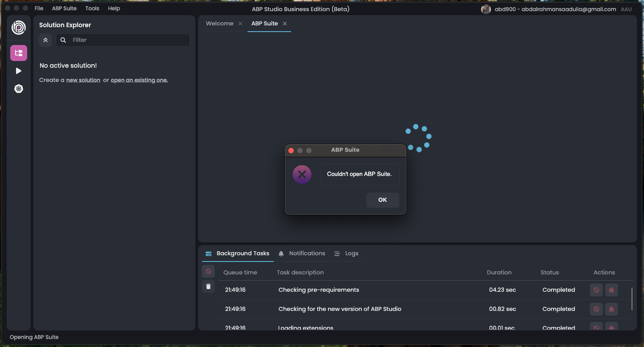
Task: Open the ABP Suite menu
Action: (64, 8)
